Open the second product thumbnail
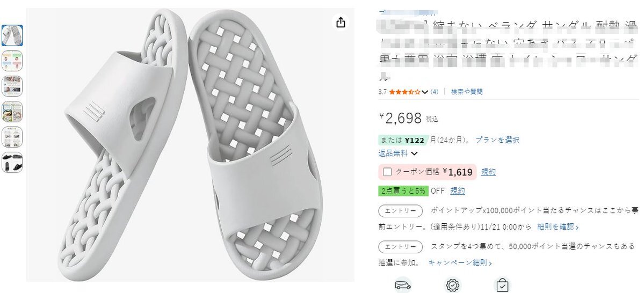The width and height of the screenshot is (644, 293). tap(12, 61)
